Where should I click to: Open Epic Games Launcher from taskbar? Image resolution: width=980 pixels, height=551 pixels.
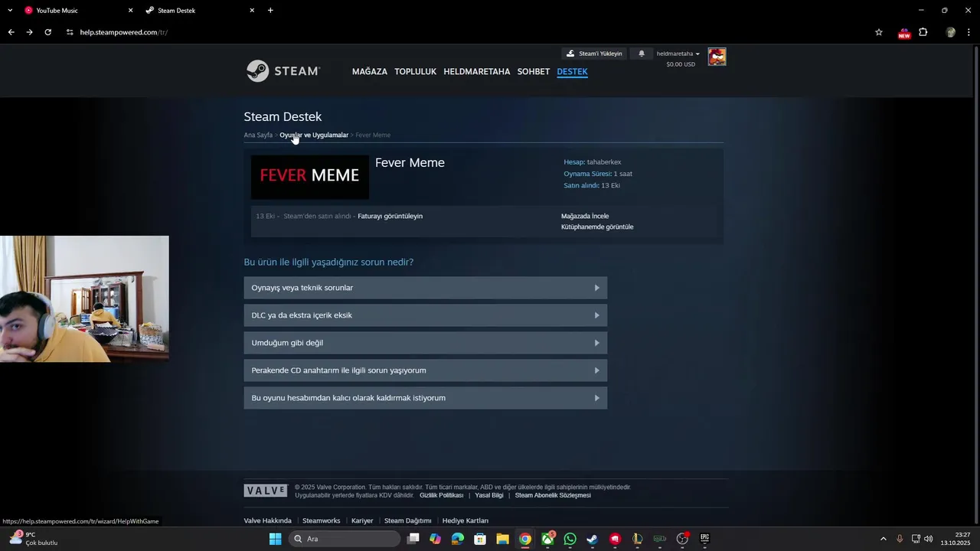coord(704,539)
